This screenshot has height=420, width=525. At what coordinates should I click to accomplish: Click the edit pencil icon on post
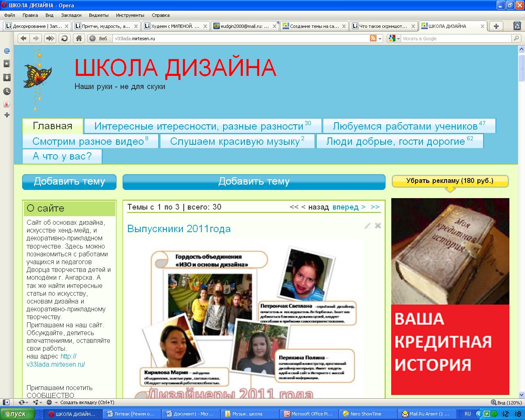[367, 226]
